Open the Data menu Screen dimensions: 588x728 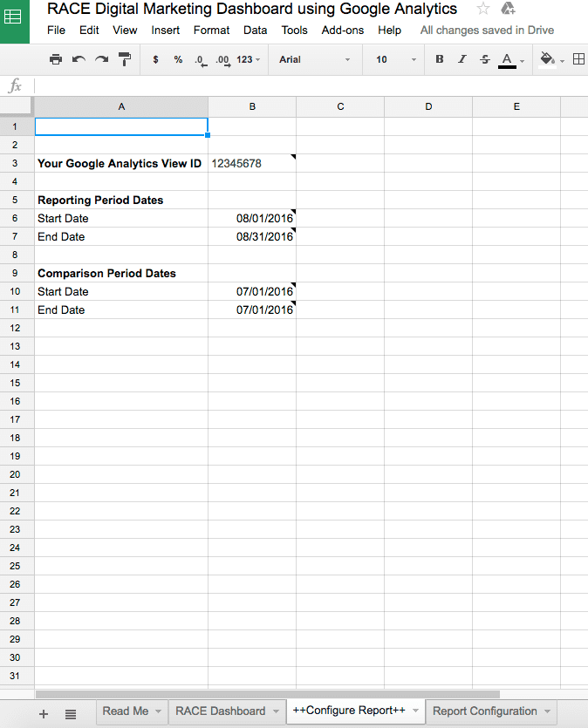tap(256, 31)
